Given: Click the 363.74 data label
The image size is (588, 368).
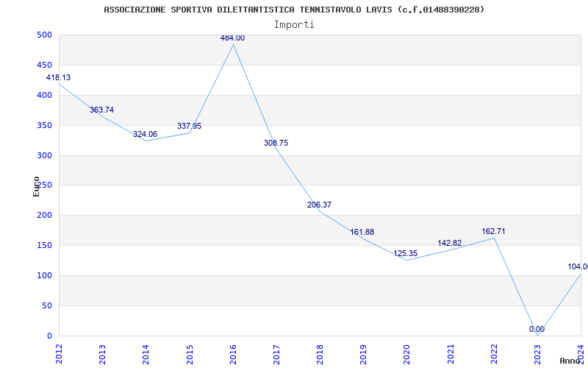Looking at the screenshot, I should pyautogui.click(x=101, y=110).
